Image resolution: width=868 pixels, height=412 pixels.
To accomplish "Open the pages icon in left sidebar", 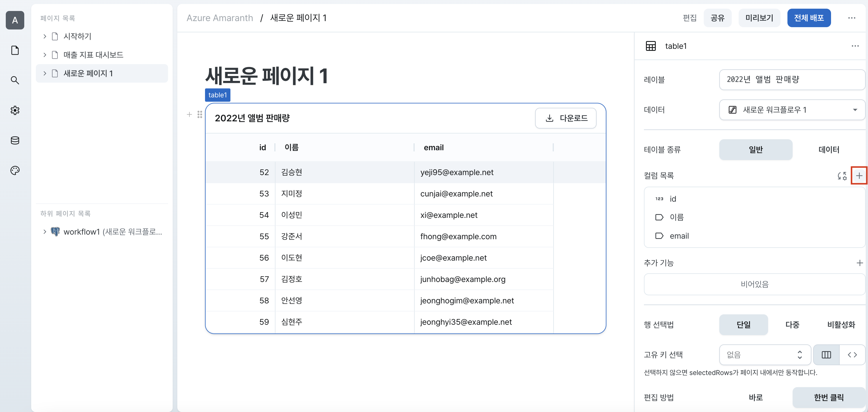I will pos(15,50).
